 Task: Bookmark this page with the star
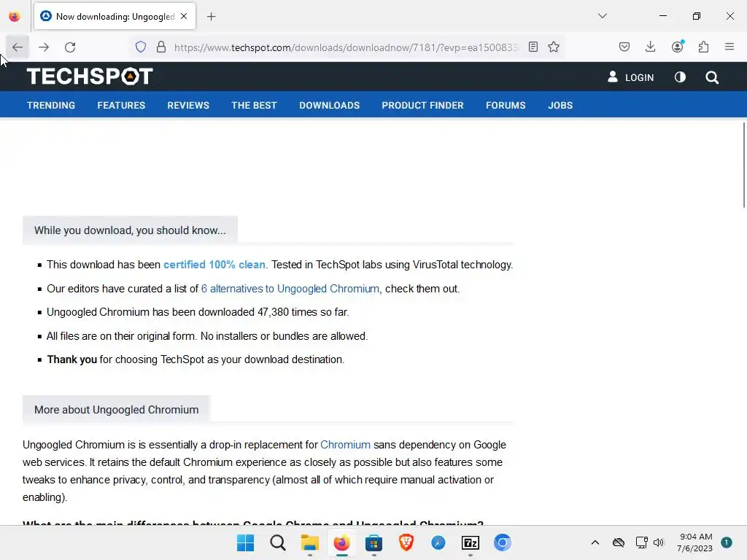point(554,47)
